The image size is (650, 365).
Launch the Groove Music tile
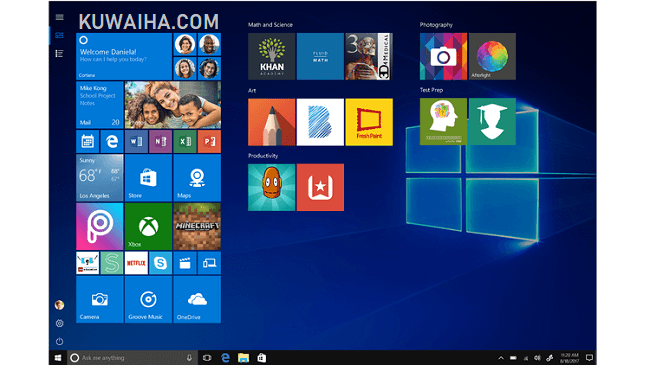(x=148, y=299)
